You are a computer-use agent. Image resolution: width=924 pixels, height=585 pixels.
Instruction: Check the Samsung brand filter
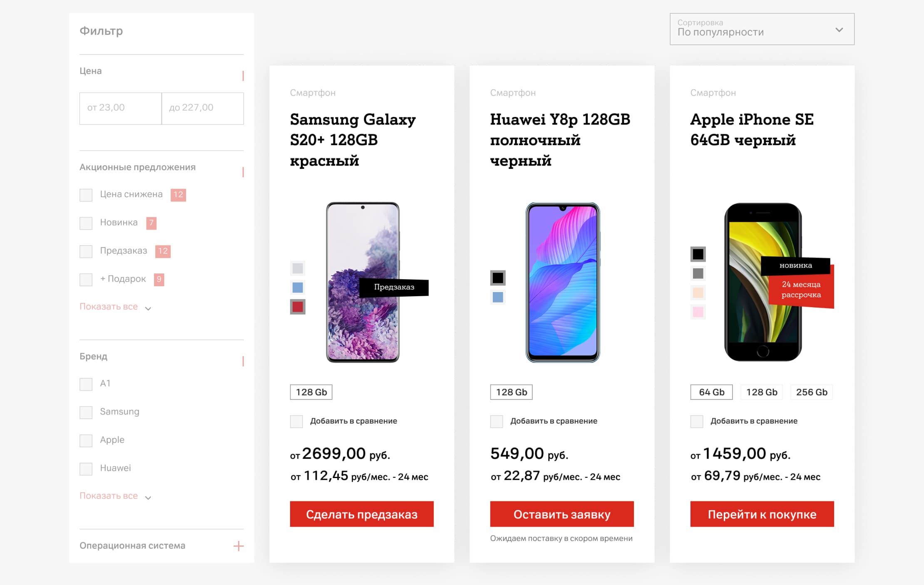pos(86,412)
